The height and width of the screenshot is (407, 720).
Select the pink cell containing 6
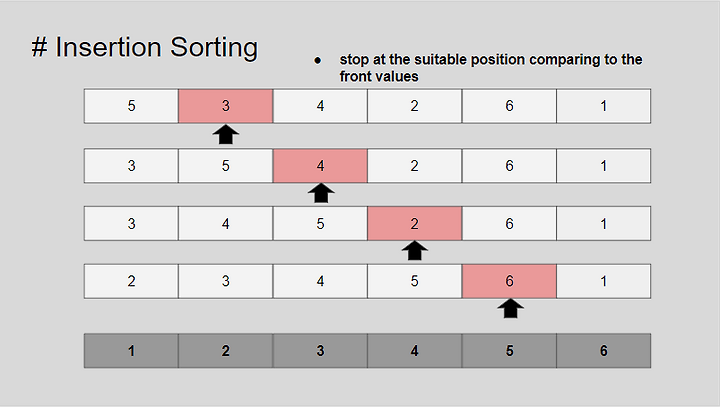pyautogui.click(x=509, y=281)
